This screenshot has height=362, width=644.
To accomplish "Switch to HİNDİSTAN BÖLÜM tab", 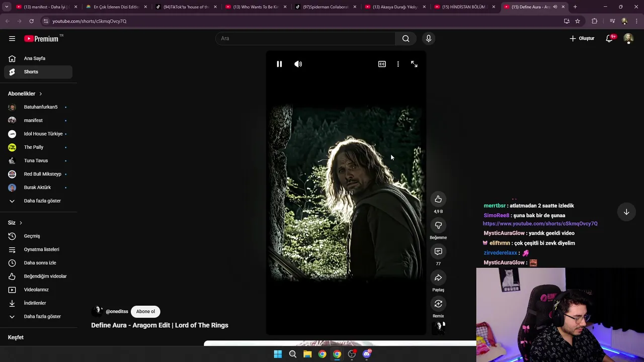I will 465,7.
